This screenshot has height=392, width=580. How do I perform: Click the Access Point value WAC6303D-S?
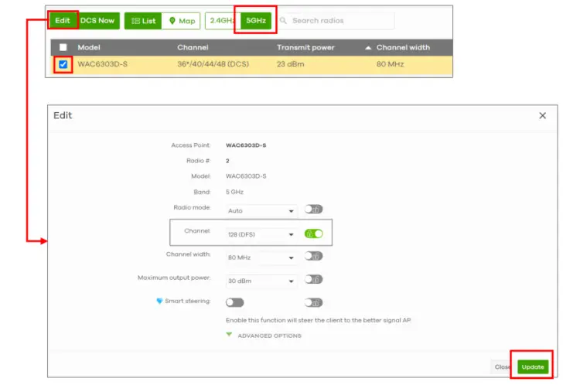(x=246, y=145)
